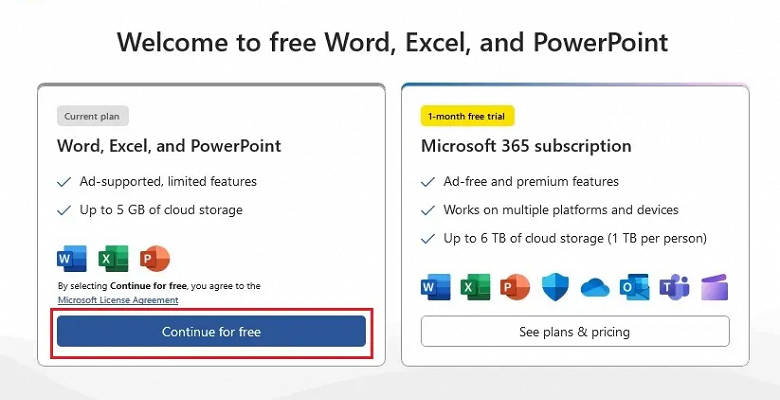This screenshot has height=400, width=780.
Task: Click the 1-month free trial badge
Action: point(468,116)
